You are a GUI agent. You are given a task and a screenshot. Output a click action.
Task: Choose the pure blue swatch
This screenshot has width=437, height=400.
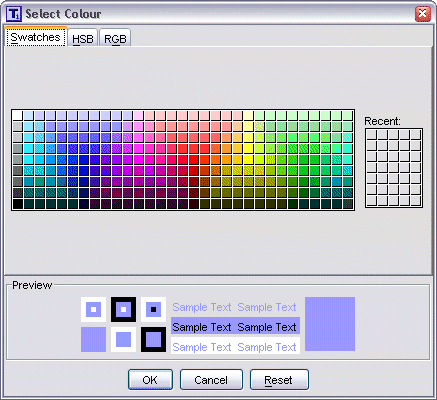(83, 160)
